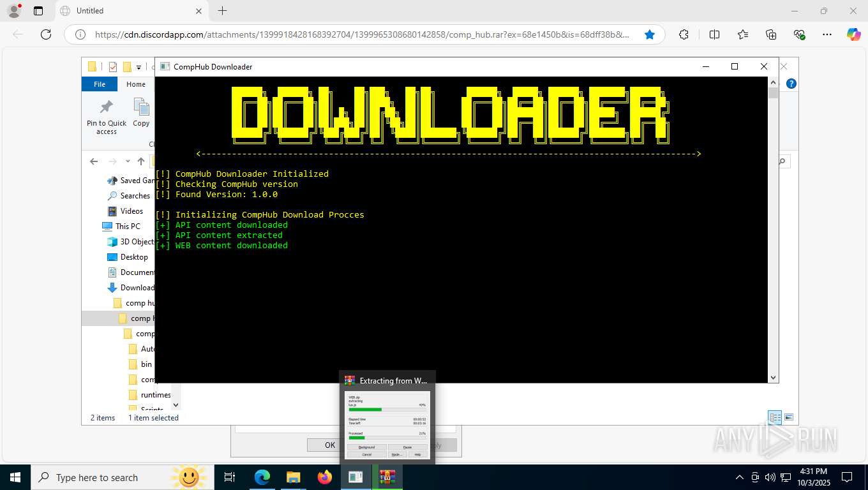Click CompHub console scrollbar down arrow

click(x=774, y=378)
